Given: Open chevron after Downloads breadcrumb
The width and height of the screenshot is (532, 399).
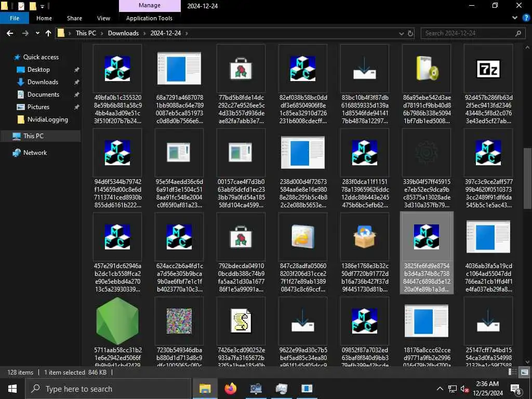Looking at the screenshot, I should click(x=144, y=33).
